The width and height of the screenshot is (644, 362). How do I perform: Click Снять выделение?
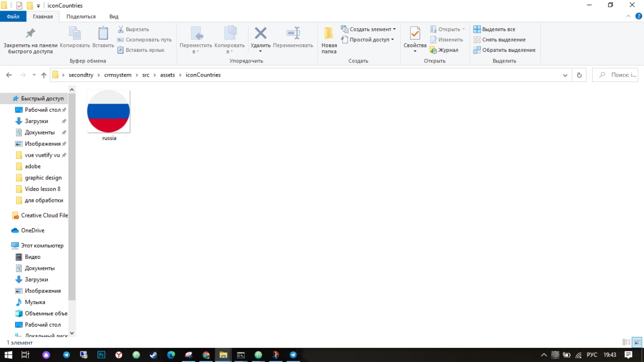pyautogui.click(x=500, y=40)
